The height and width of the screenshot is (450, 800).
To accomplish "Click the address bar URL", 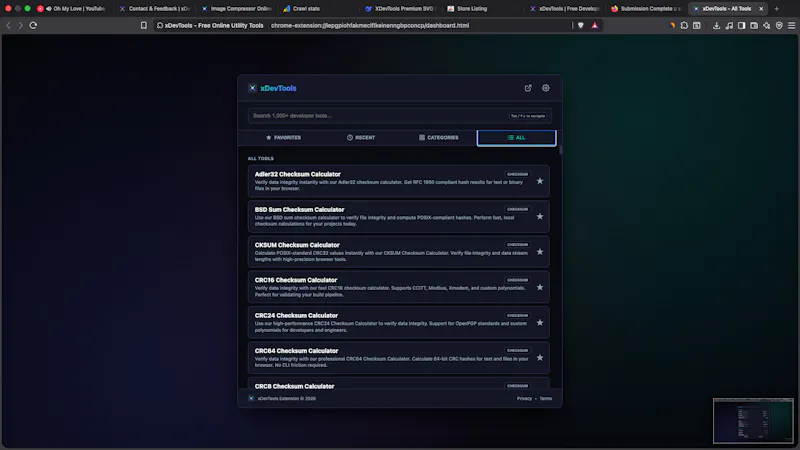I will [370, 26].
